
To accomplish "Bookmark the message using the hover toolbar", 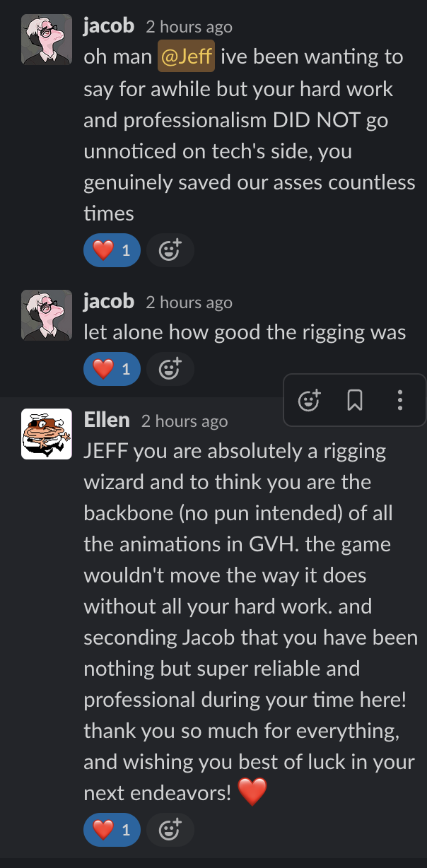I will point(355,400).
